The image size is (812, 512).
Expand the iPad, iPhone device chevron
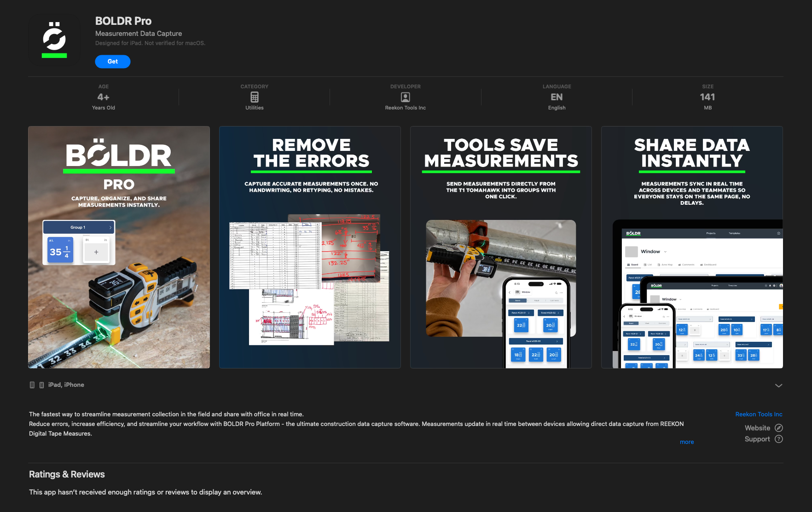(778, 385)
